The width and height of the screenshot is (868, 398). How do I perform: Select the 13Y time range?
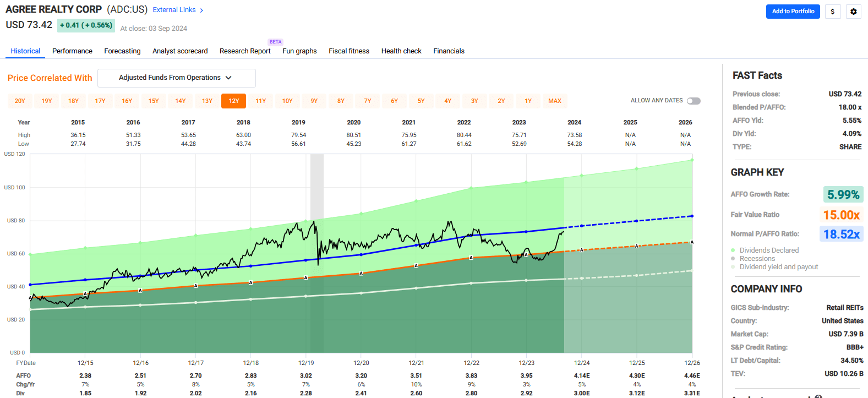coord(207,101)
